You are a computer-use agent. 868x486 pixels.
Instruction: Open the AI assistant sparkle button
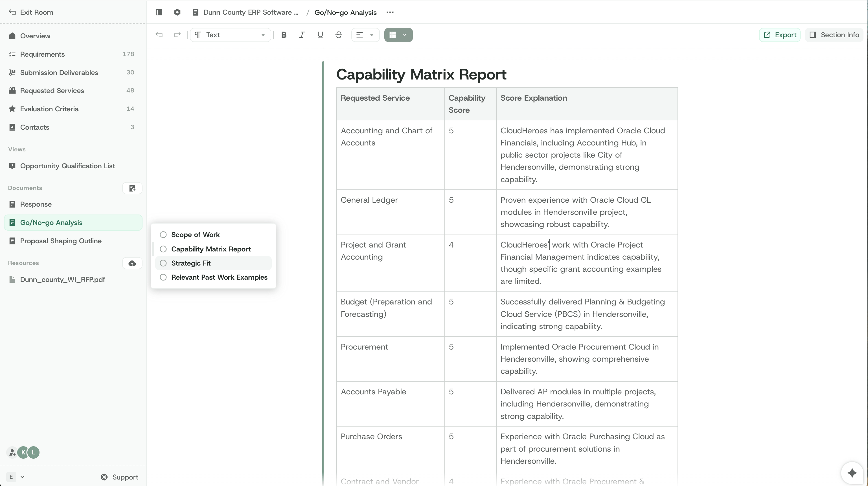click(x=852, y=473)
